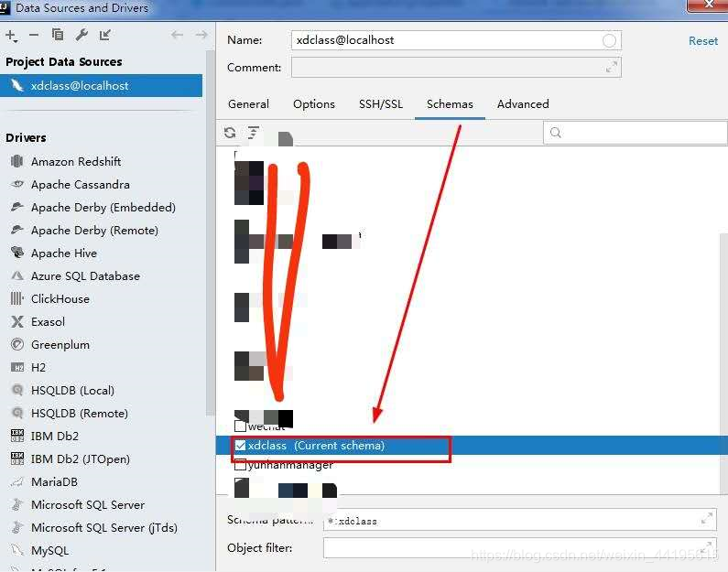Click the back navigation arrow

point(178,36)
